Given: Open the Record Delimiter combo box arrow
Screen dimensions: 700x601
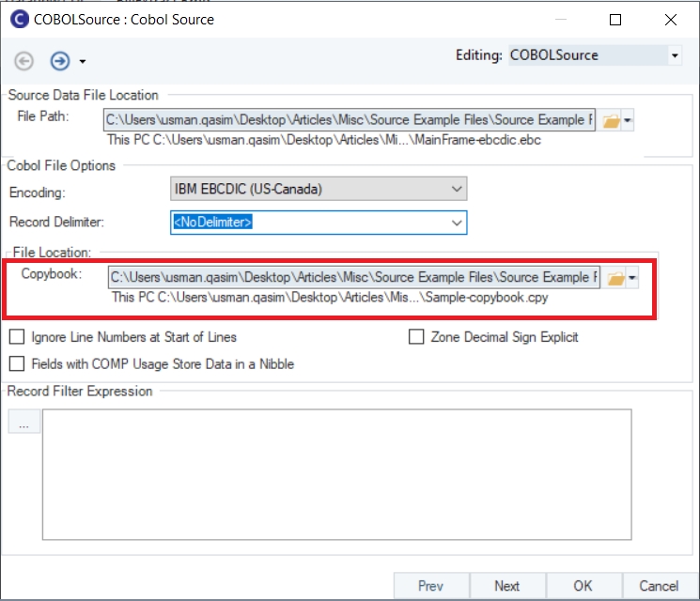Looking at the screenshot, I should (x=457, y=223).
